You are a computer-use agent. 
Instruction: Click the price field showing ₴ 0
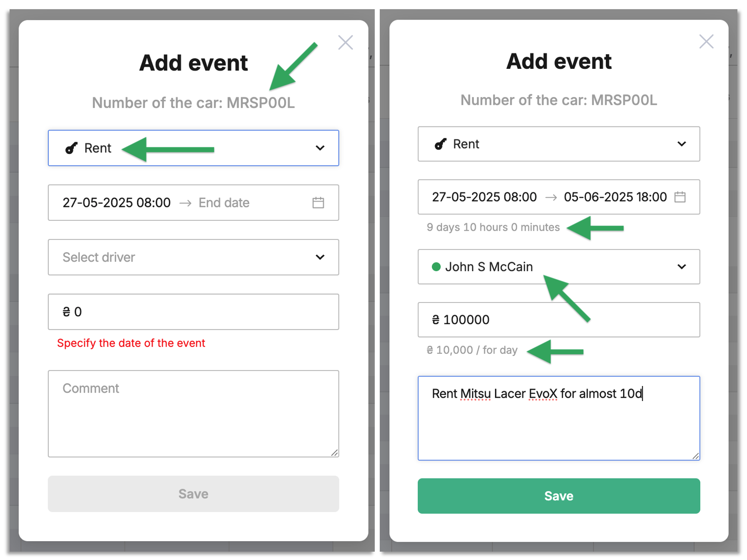193,312
